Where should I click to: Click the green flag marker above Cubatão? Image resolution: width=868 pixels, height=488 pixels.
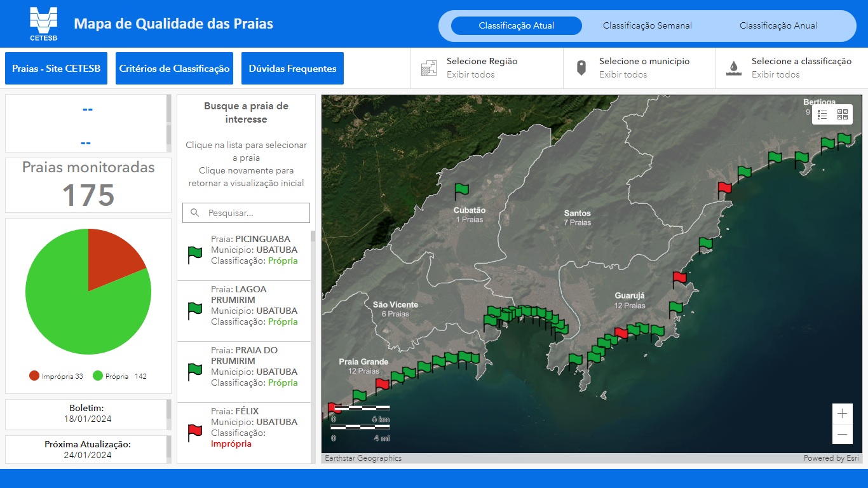point(462,189)
